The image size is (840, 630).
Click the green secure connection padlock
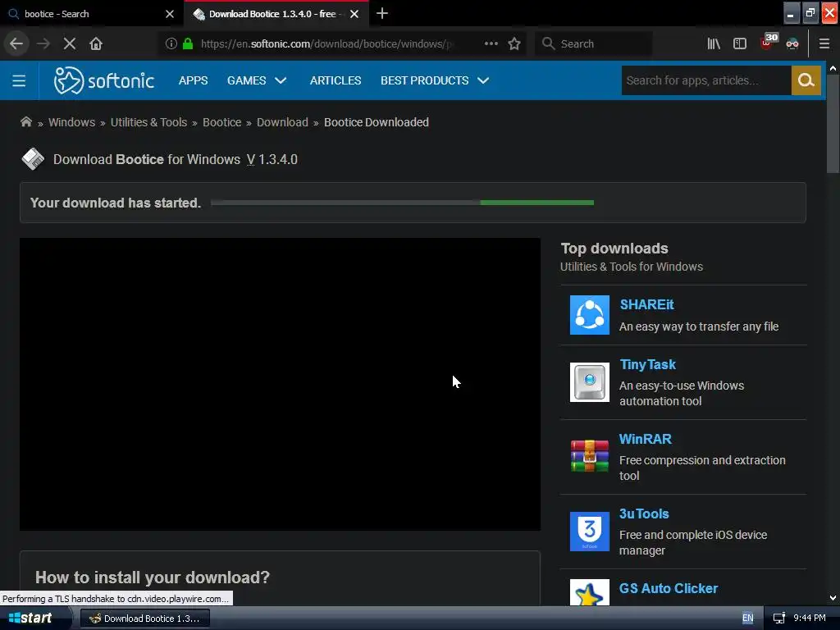[188, 43]
